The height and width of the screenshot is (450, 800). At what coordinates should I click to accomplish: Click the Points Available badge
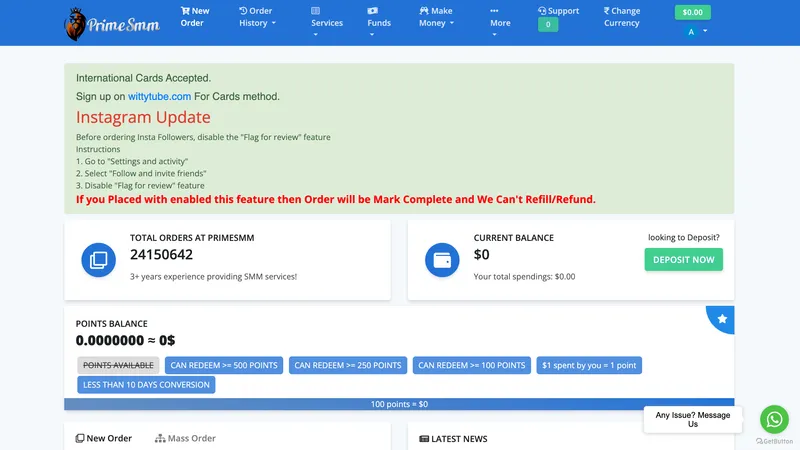click(118, 365)
